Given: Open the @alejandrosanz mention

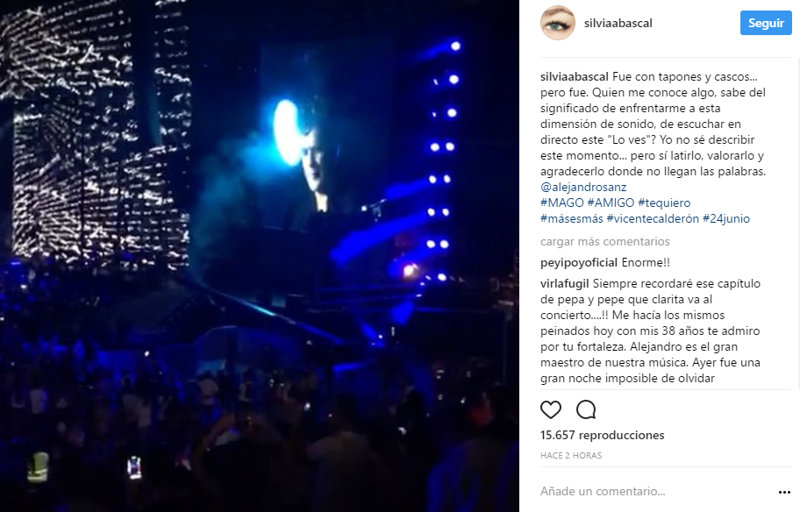Looking at the screenshot, I should coord(583,187).
